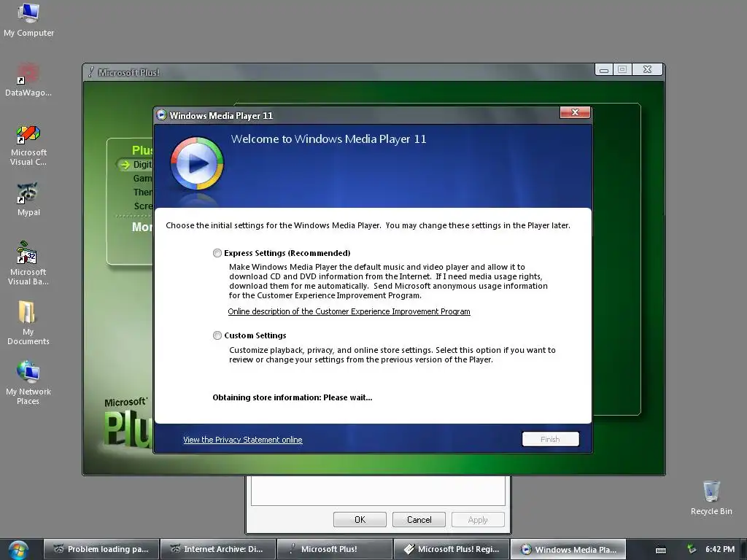The image size is (747, 560).
Task: Click the Finish button in setup wizard
Action: (550, 439)
